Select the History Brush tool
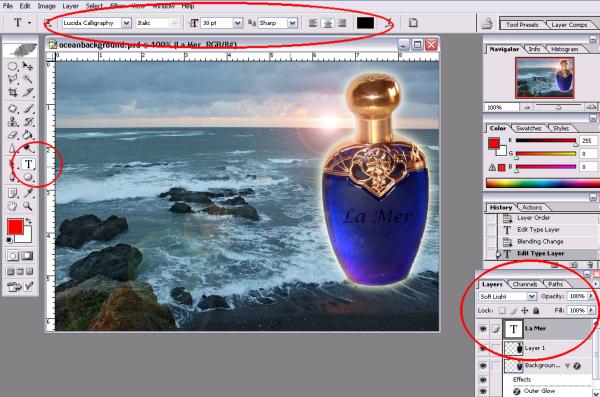 [x=28, y=122]
